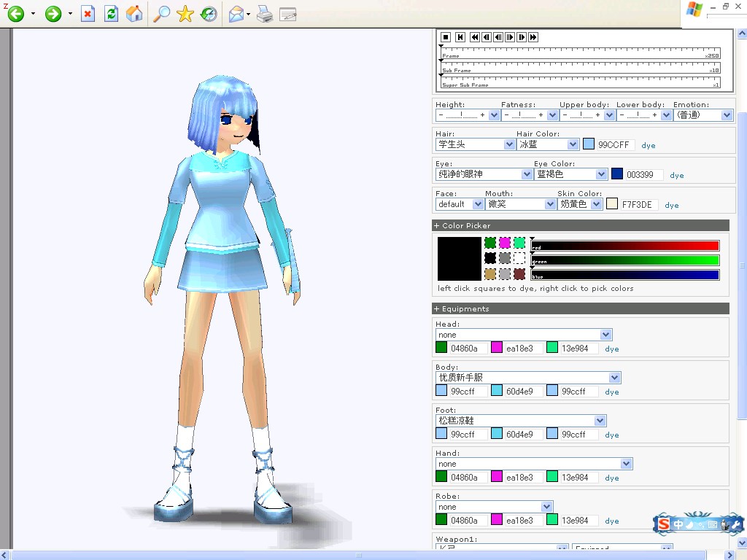Collapse the Equipments section header
Viewport: 747px width, 560px height.
[580, 308]
